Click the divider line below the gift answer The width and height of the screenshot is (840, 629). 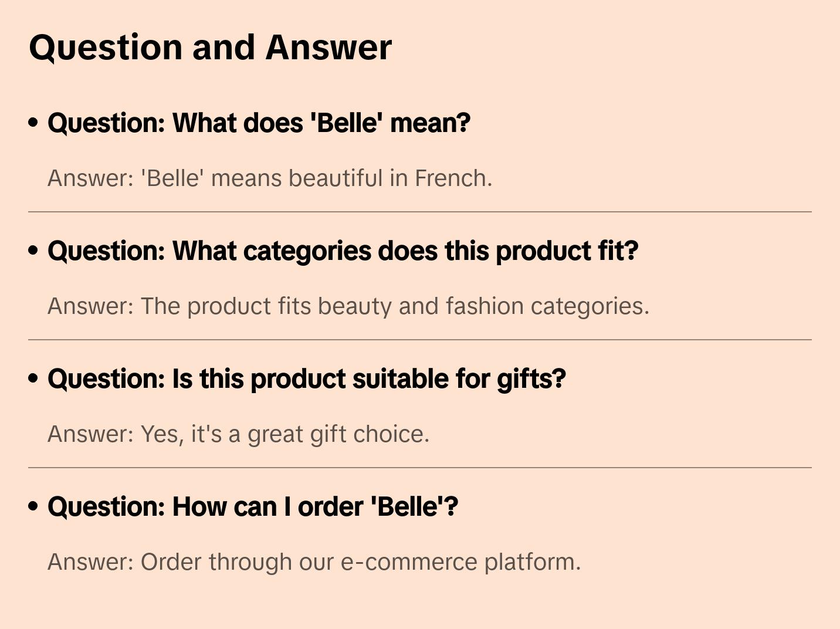[x=420, y=468]
